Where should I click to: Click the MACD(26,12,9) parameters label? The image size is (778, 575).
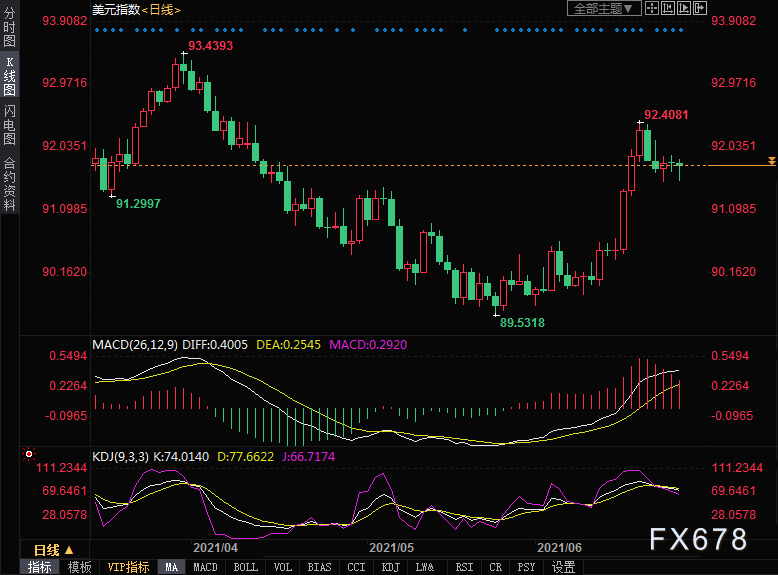pyautogui.click(x=135, y=345)
